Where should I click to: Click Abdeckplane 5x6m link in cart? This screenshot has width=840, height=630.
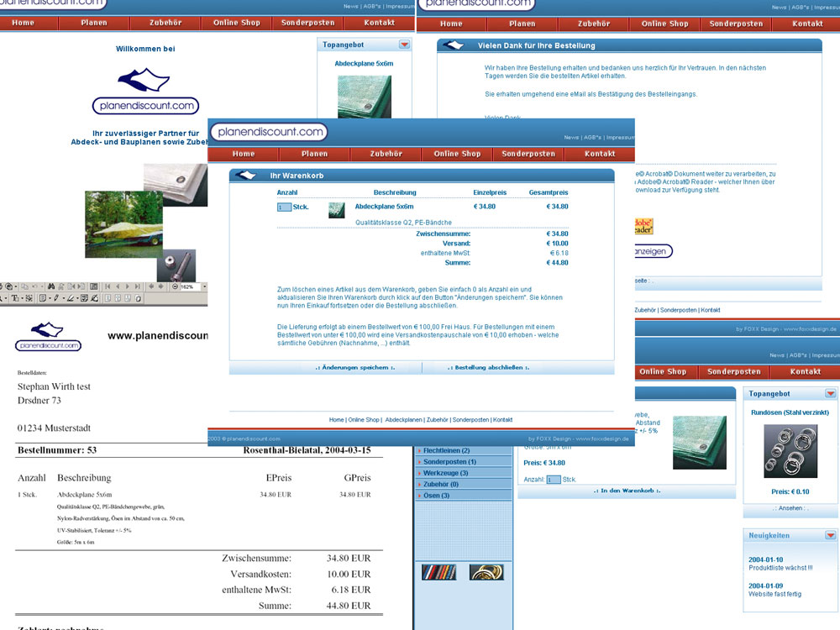(384, 207)
